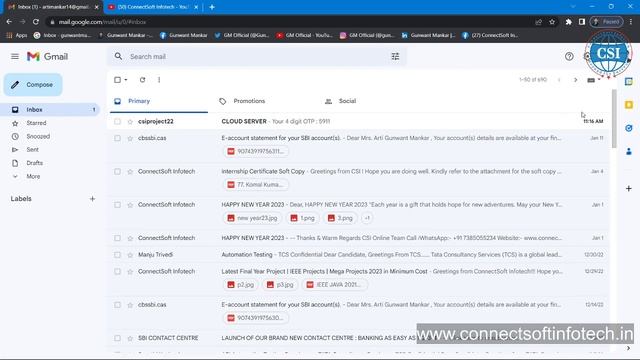Tick the csiproject22 email checkbox
This screenshot has height=360, width=640.
[x=118, y=122]
